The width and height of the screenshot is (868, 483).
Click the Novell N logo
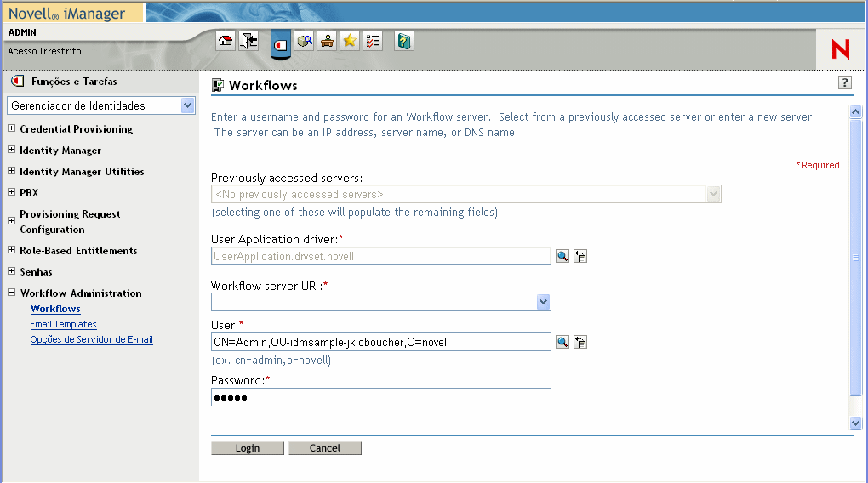[x=840, y=49]
